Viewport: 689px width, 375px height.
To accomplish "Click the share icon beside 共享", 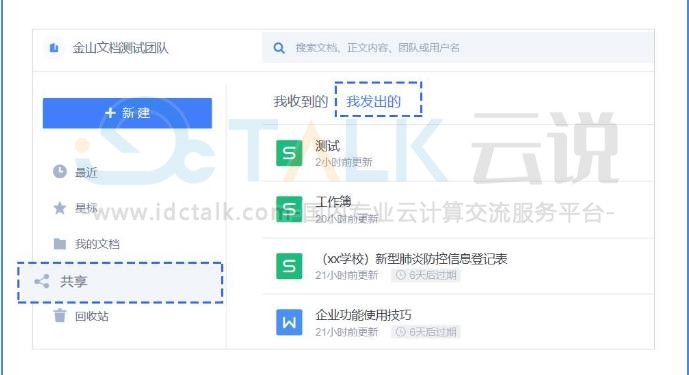I will [42, 281].
